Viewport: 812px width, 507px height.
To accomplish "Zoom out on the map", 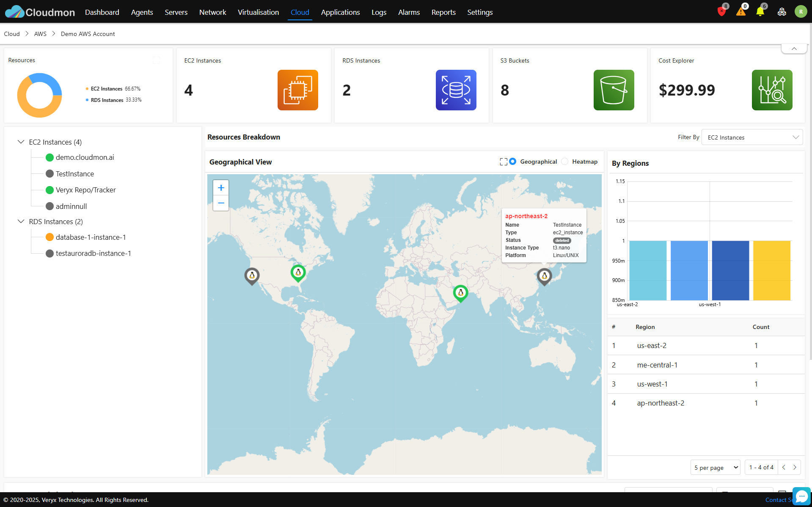I will pyautogui.click(x=221, y=203).
